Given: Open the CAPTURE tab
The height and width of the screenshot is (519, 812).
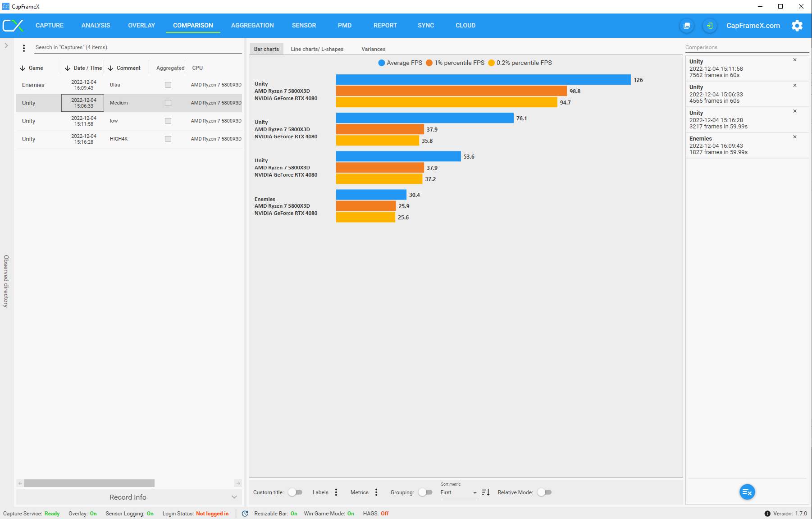Looking at the screenshot, I should [50, 26].
